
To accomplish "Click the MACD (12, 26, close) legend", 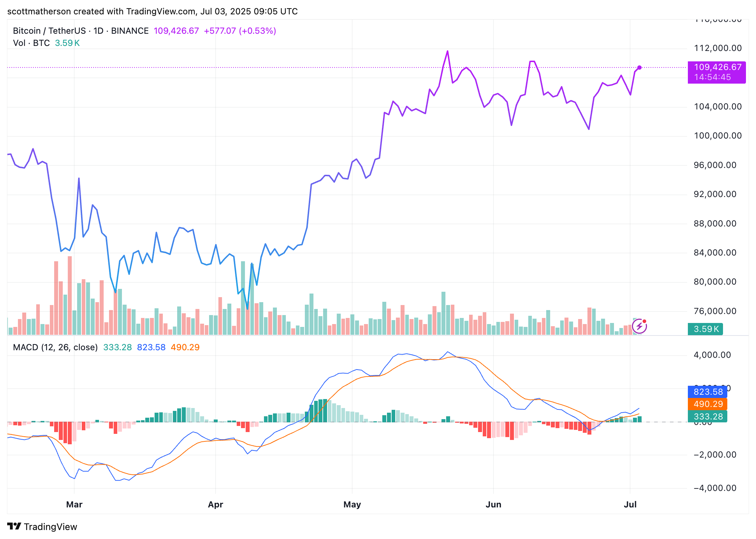I will (55, 347).
